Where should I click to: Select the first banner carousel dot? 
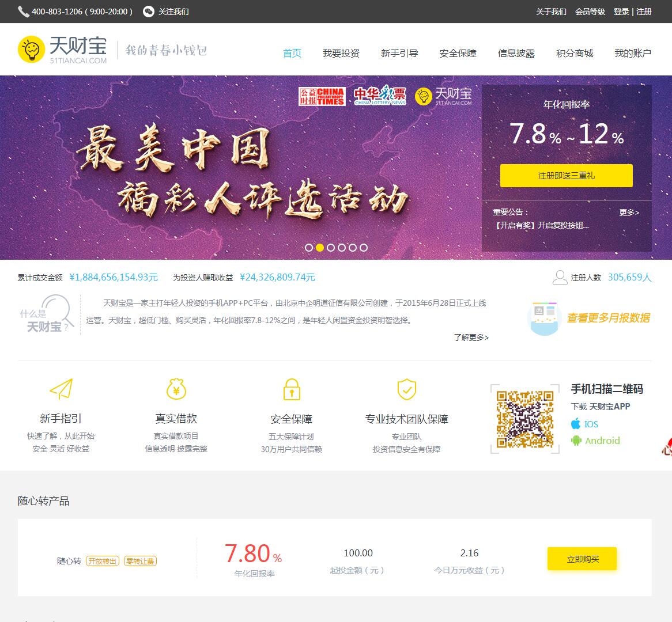point(308,248)
